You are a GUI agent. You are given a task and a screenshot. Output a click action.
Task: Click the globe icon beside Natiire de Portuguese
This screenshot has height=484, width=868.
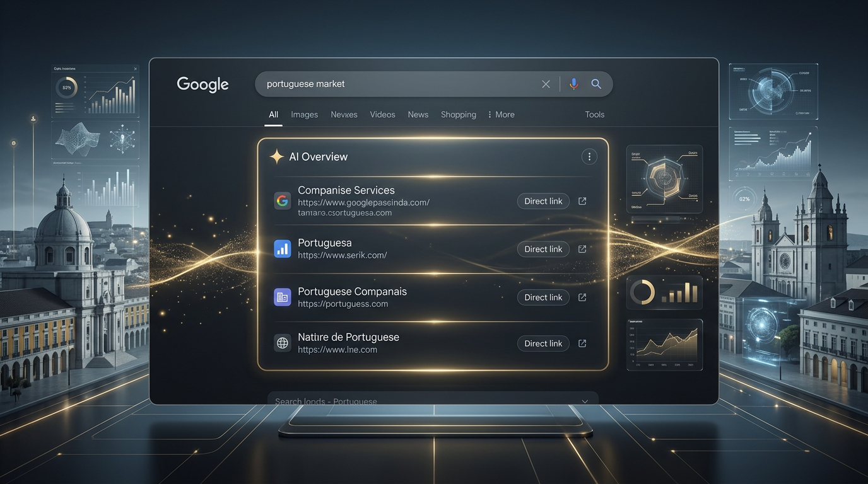click(x=282, y=343)
